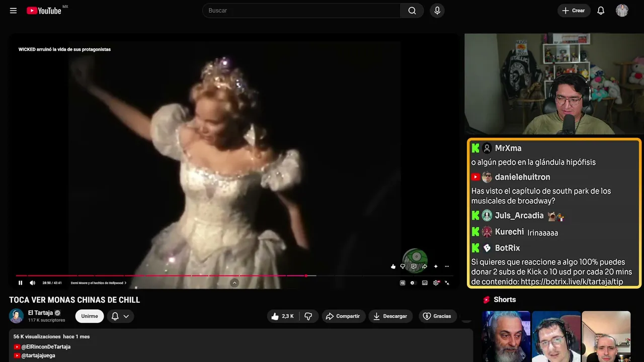The width and height of the screenshot is (644, 362).
Task: Click the streamer webcam overlay
Action: pyautogui.click(x=554, y=84)
